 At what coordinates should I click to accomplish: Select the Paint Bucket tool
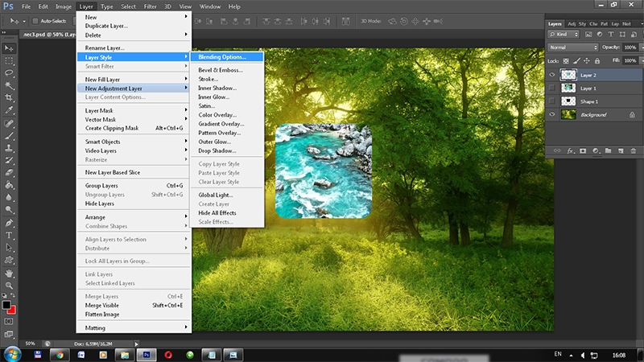[9, 185]
